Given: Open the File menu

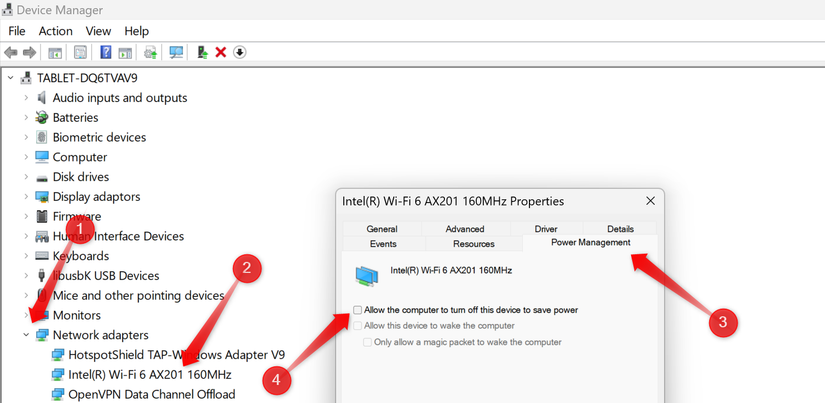Looking at the screenshot, I should point(17,31).
